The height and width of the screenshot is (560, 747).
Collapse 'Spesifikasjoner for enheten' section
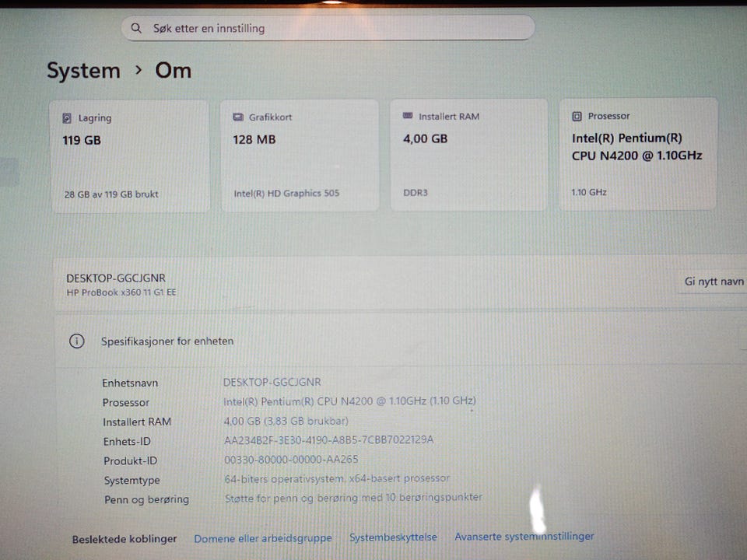402,341
